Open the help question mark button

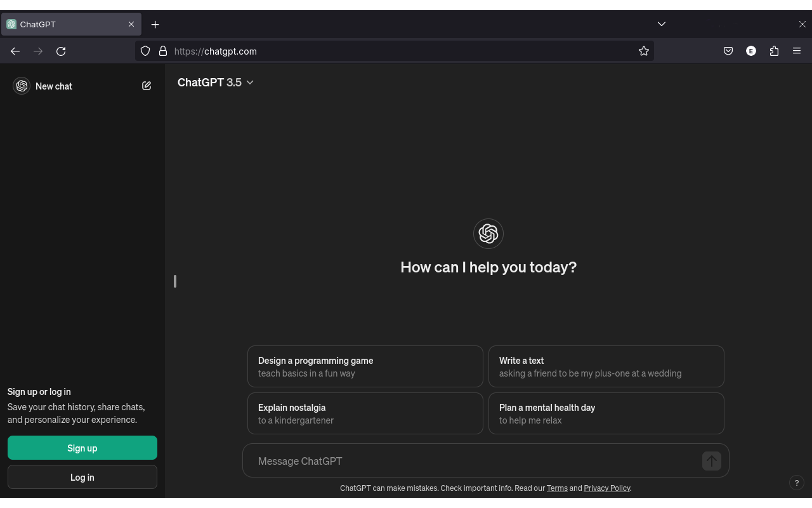[796, 483]
